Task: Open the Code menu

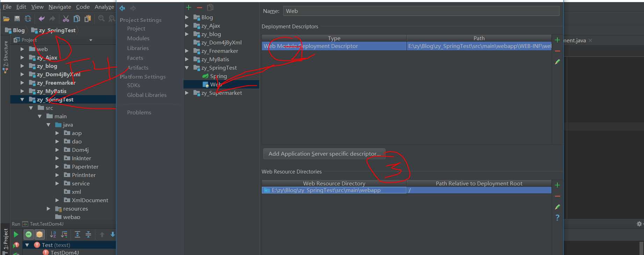Action: [83, 7]
